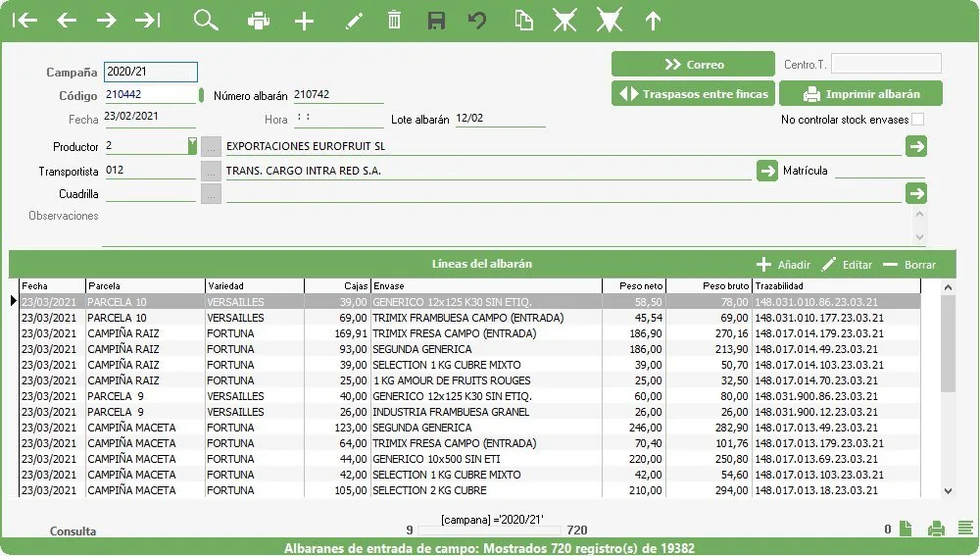980x556 pixels.
Task: Expand the Productor dropdown arrow
Action: click(192, 146)
